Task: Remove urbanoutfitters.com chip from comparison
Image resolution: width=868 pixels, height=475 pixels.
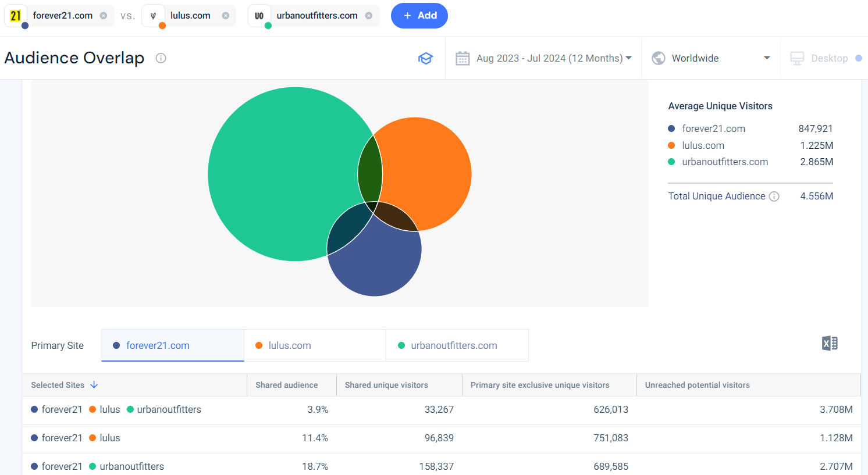Action: pyautogui.click(x=369, y=16)
